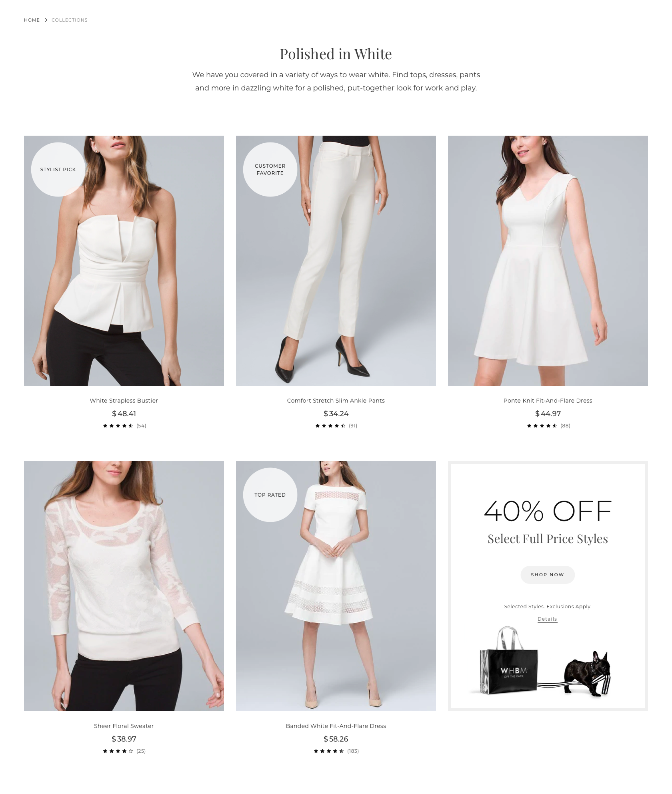Open the Details link in the promo
The height and width of the screenshot is (794, 672).
(547, 619)
